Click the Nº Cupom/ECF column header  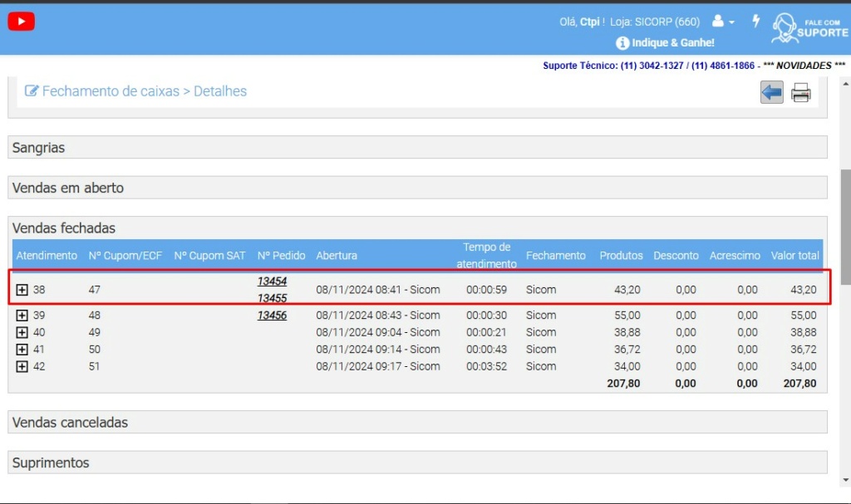pos(125,256)
